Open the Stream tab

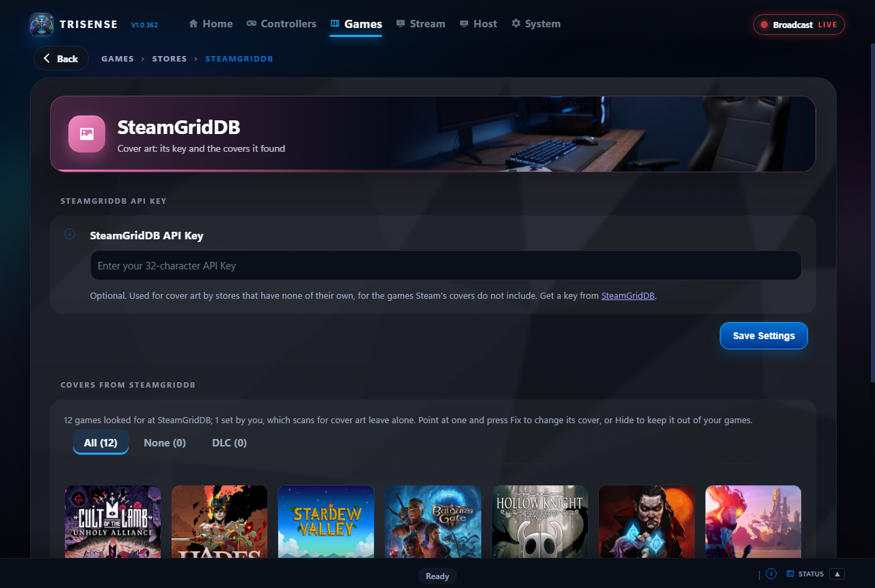click(x=420, y=24)
